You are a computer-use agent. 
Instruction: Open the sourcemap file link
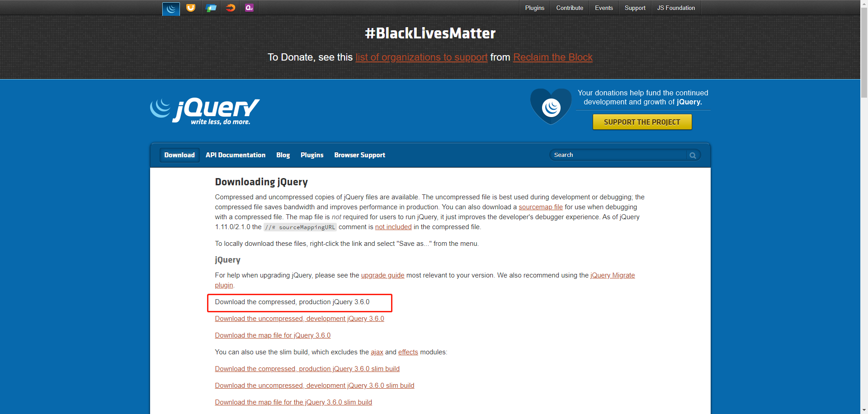541,207
